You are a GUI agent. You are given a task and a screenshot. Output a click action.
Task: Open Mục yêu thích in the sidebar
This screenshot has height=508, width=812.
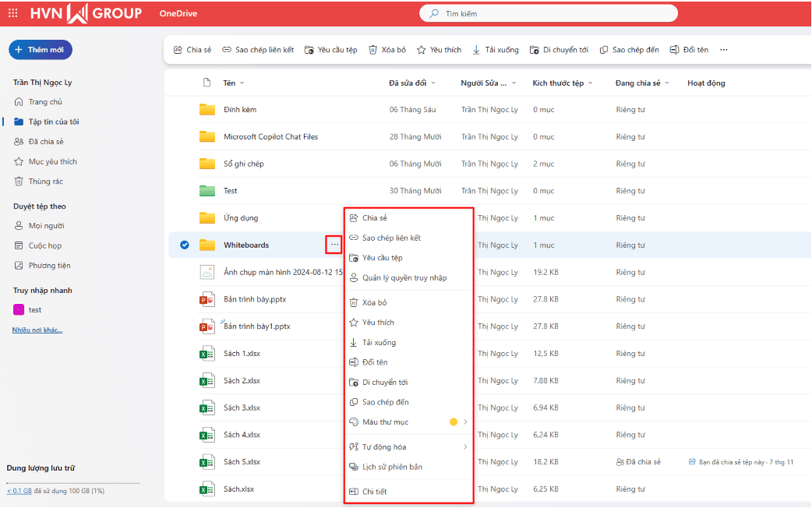(45, 161)
